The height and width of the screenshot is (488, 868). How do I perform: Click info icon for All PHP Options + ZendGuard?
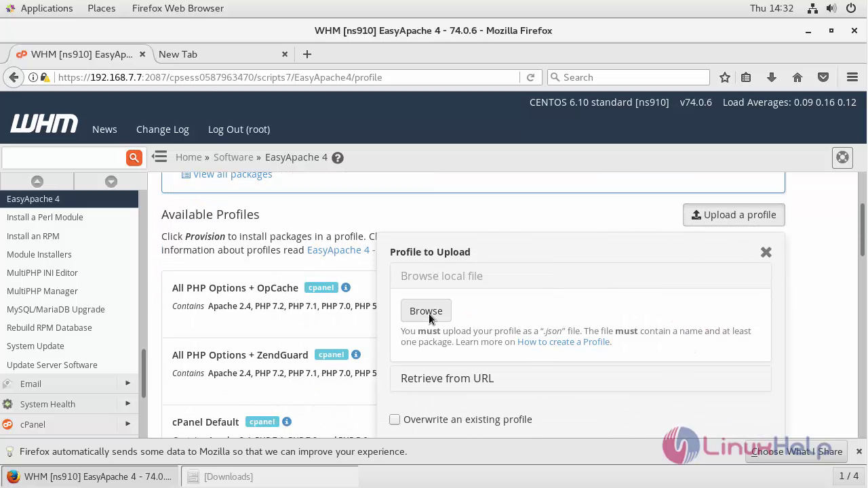click(356, 354)
